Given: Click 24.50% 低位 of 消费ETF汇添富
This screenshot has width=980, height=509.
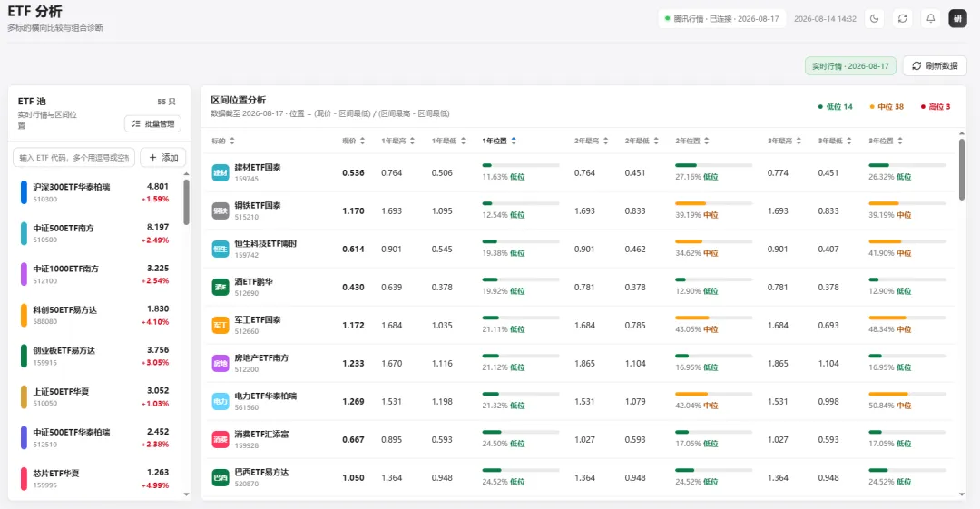Looking at the screenshot, I should pyautogui.click(x=503, y=444).
